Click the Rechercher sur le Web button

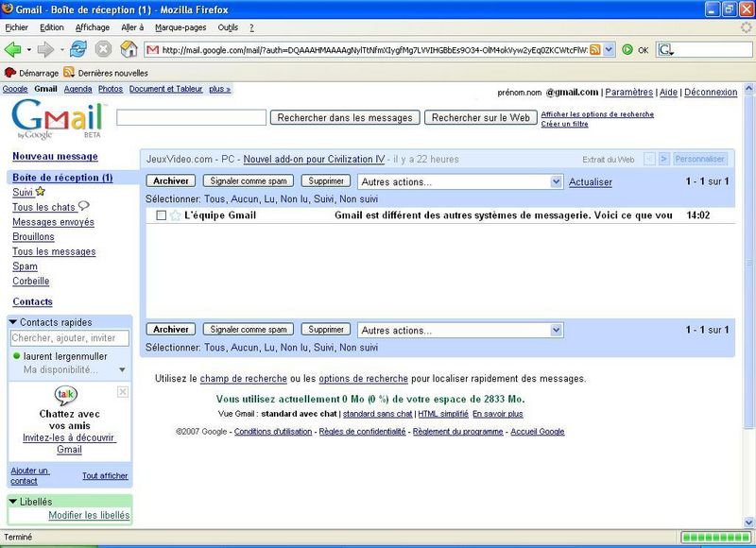coord(481,117)
